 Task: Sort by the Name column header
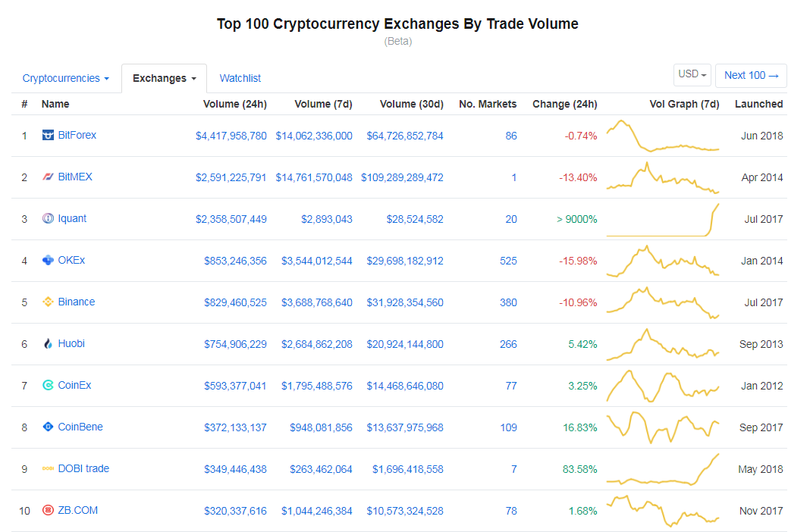(55, 105)
